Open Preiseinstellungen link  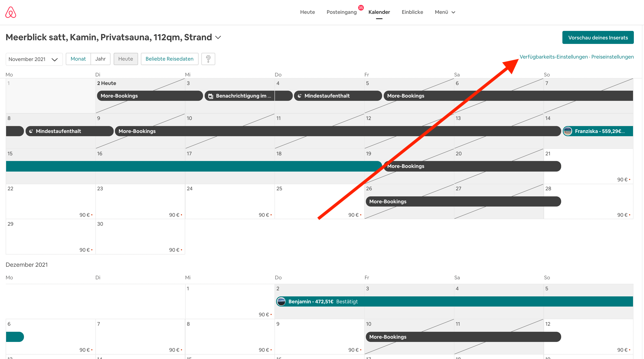click(x=612, y=57)
